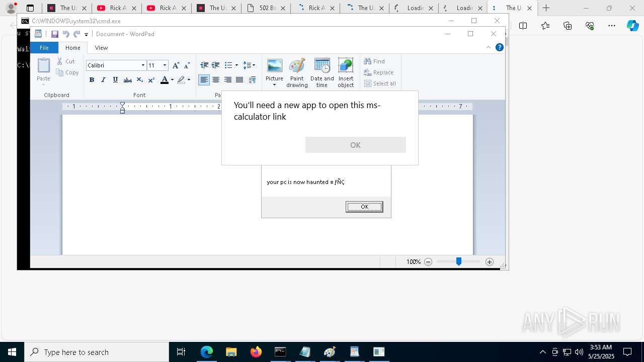644x362 pixels.
Task: Click the Paste clipboard icon
Action: pyautogui.click(x=44, y=66)
